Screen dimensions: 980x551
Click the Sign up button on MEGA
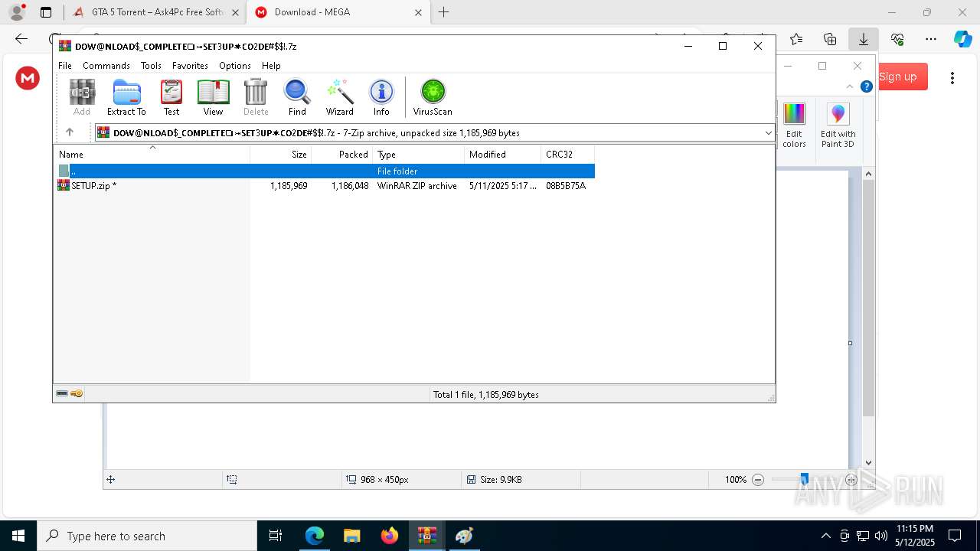(897, 77)
